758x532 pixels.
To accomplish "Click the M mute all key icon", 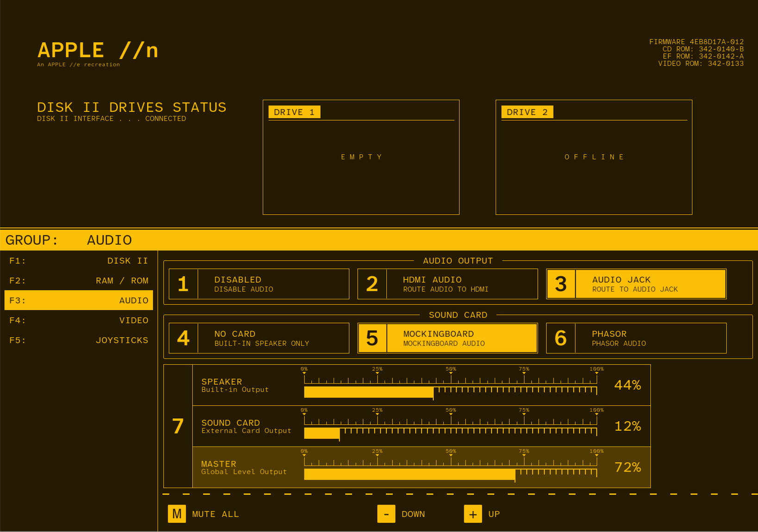I will tap(177, 514).
